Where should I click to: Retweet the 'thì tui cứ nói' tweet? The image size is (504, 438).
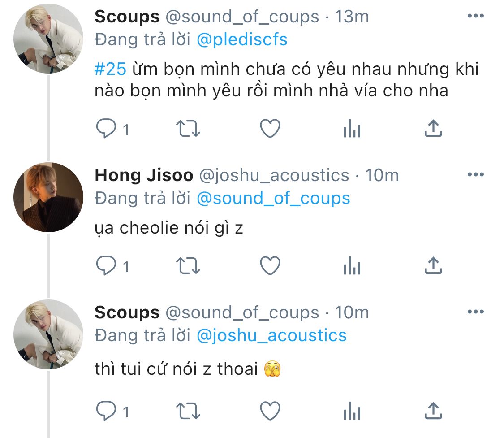[188, 411]
